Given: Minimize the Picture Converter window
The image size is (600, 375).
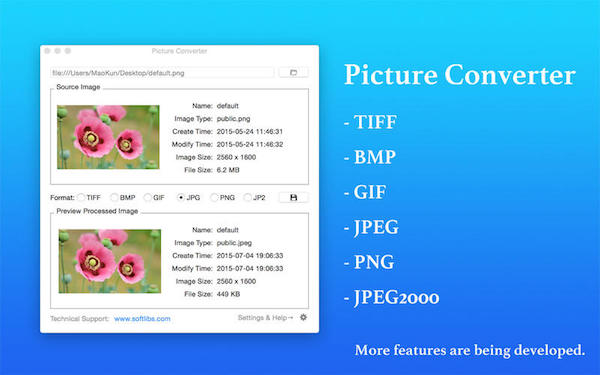Looking at the screenshot, I should (x=57, y=51).
